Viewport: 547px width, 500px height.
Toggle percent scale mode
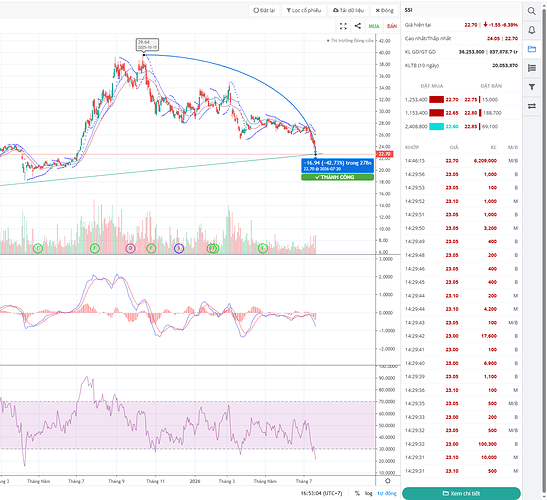coord(357,493)
